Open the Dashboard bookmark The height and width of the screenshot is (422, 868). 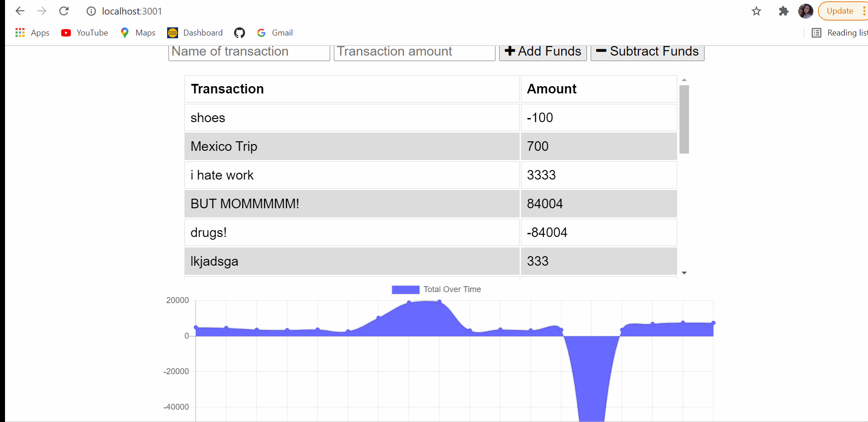[195, 33]
